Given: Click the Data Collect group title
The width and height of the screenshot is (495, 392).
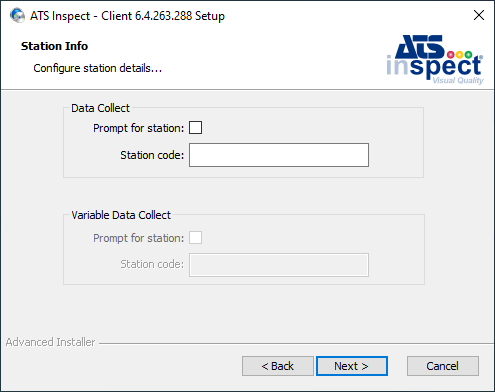Looking at the screenshot, I should coord(100,108).
